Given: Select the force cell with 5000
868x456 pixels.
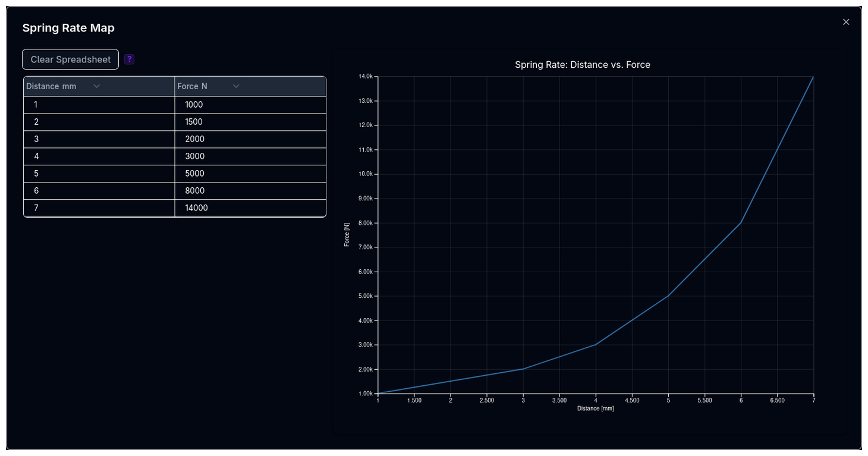Looking at the screenshot, I should pos(250,174).
